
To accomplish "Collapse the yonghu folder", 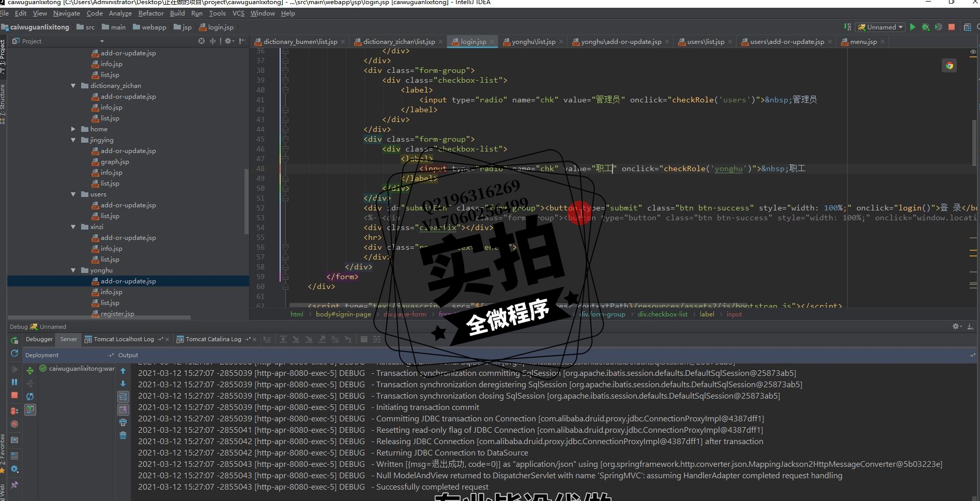I will coord(73,270).
